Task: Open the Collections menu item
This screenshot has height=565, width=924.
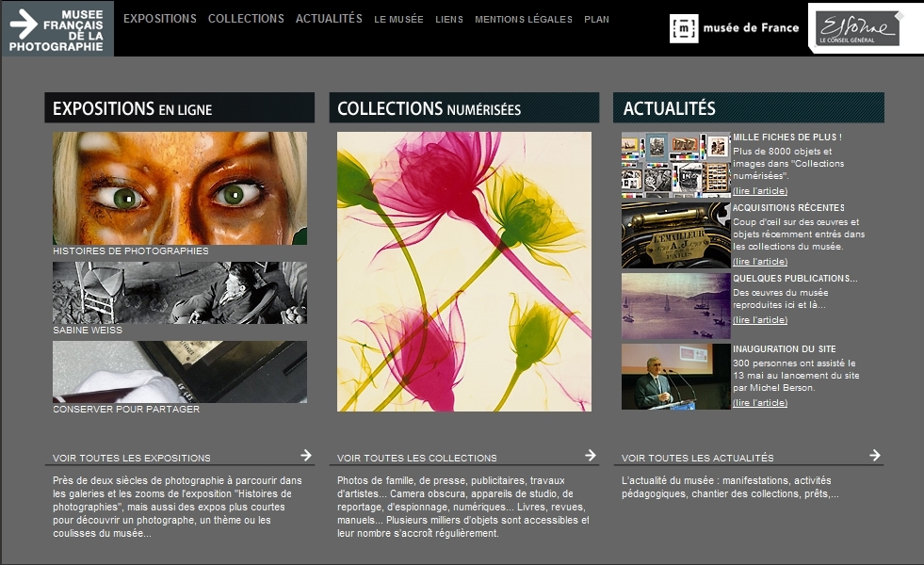Action: [x=246, y=19]
